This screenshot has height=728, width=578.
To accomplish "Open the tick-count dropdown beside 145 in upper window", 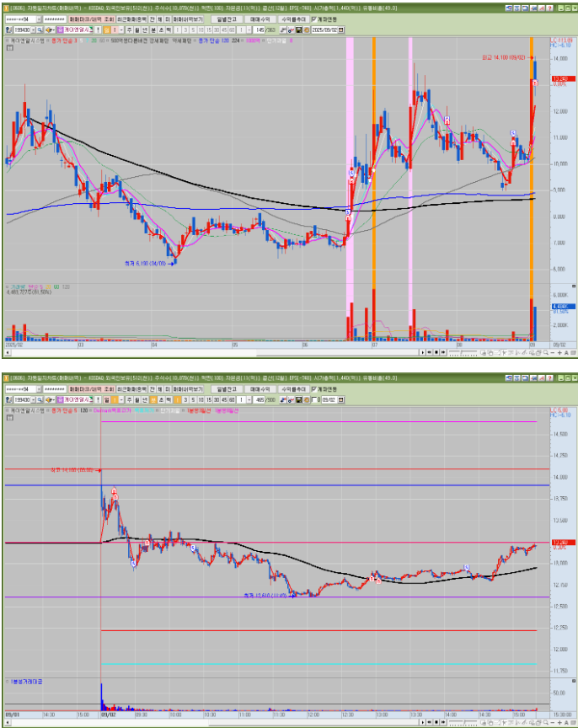I will tap(249, 29).
